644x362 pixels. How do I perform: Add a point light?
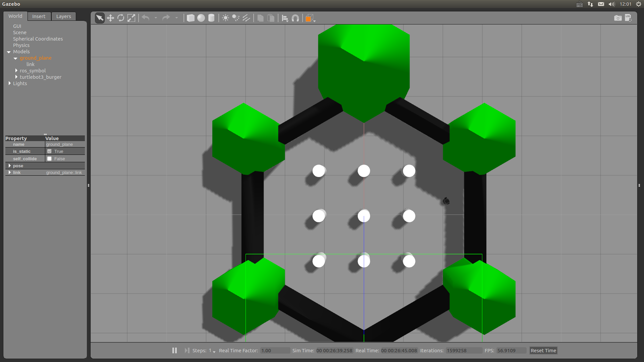click(x=225, y=18)
